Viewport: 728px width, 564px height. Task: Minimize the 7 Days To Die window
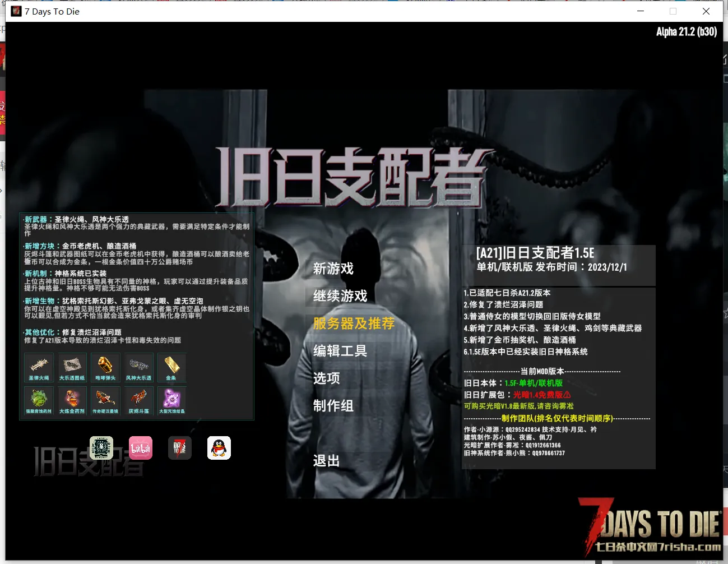coord(641,11)
